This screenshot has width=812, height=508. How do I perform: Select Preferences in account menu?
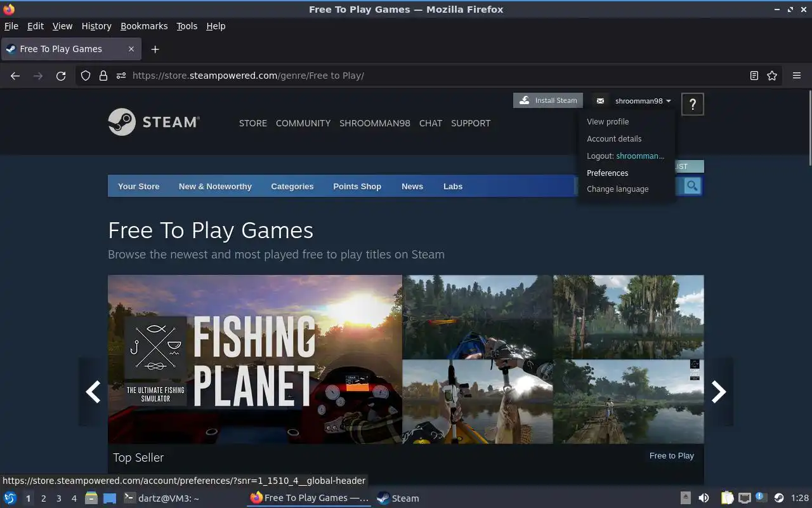pyautogui.click(x=607, y=173)
